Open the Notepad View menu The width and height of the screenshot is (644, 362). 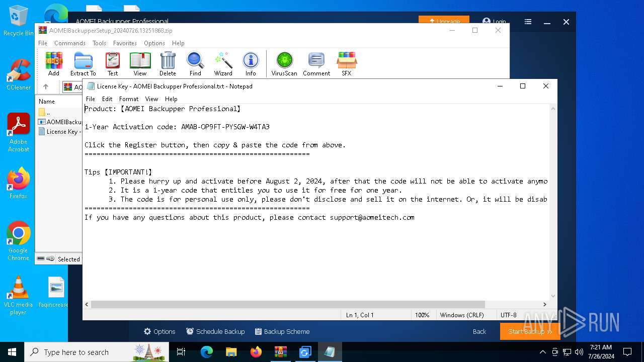point(151,99)
